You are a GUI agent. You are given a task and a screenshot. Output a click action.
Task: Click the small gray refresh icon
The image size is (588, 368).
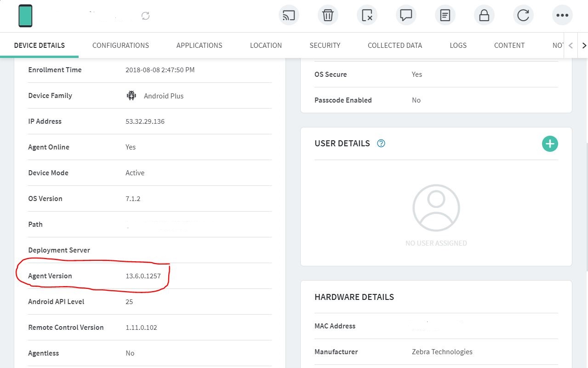coord(146,16)
